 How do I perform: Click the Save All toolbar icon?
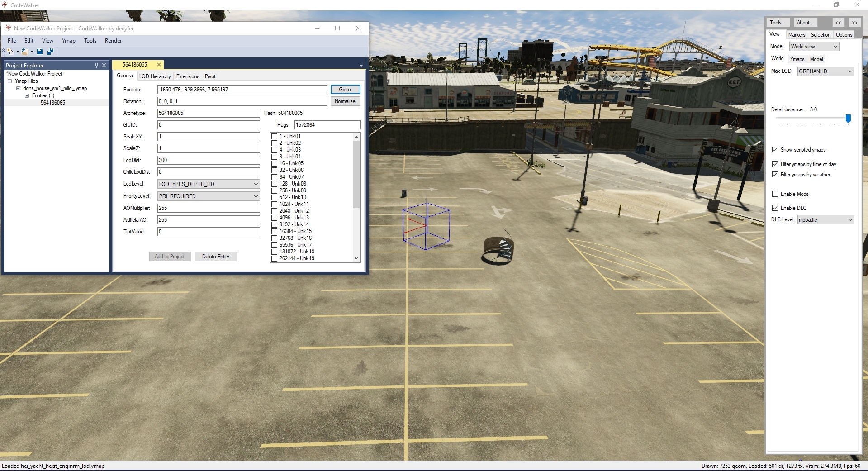pyautogui.click(x=50, y=52)
